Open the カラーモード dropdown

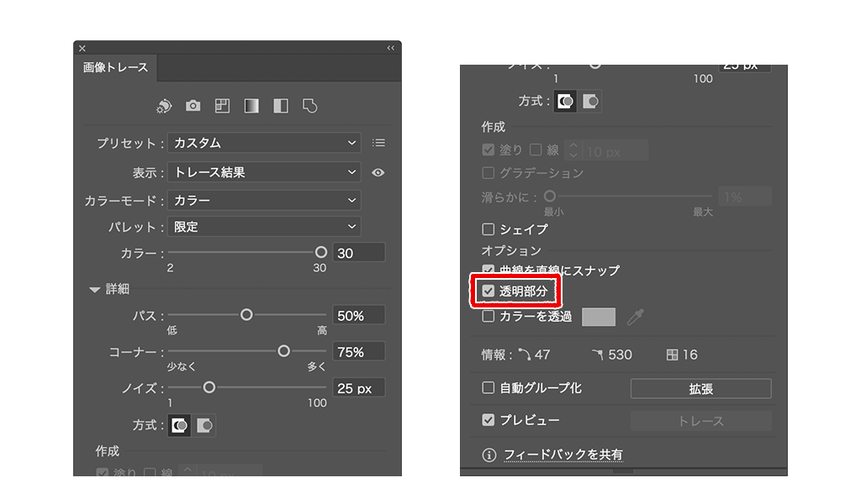coord(264,200)
